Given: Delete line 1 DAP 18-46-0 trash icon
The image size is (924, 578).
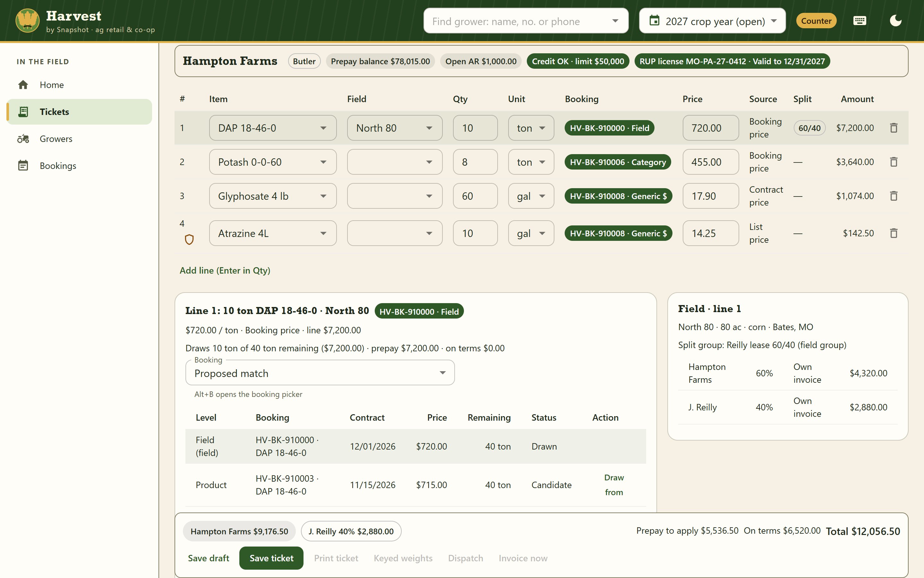Looking at the screenshot, I should [894, 128].
